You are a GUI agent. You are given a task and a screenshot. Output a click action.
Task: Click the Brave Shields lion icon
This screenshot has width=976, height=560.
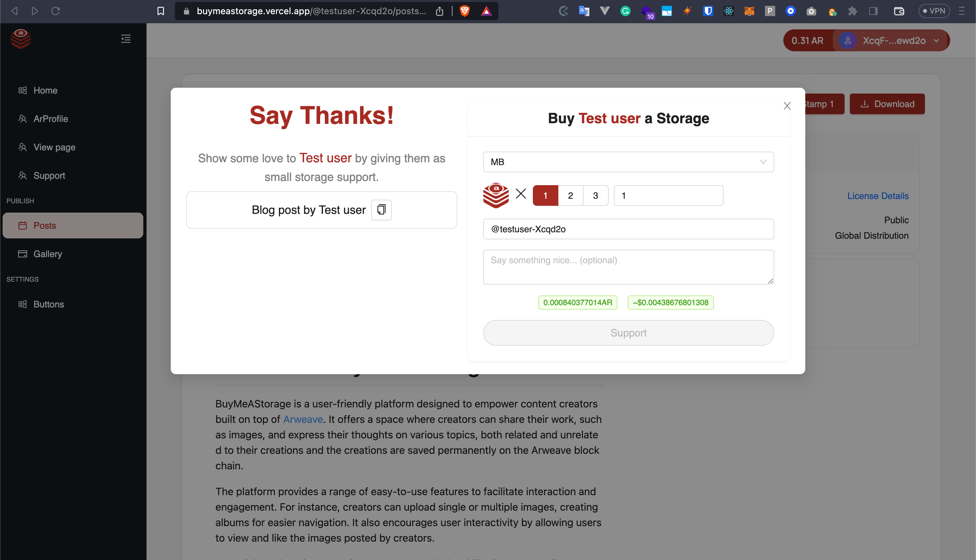point(465,11)
